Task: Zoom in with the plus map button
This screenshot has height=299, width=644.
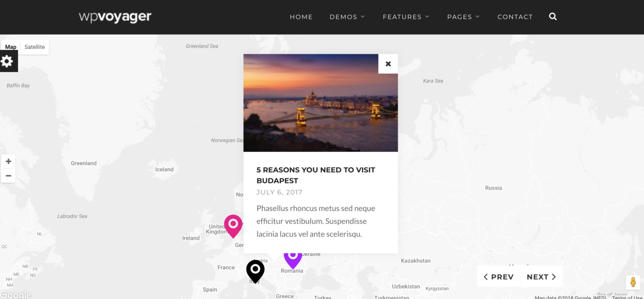Action: [8, 162]
